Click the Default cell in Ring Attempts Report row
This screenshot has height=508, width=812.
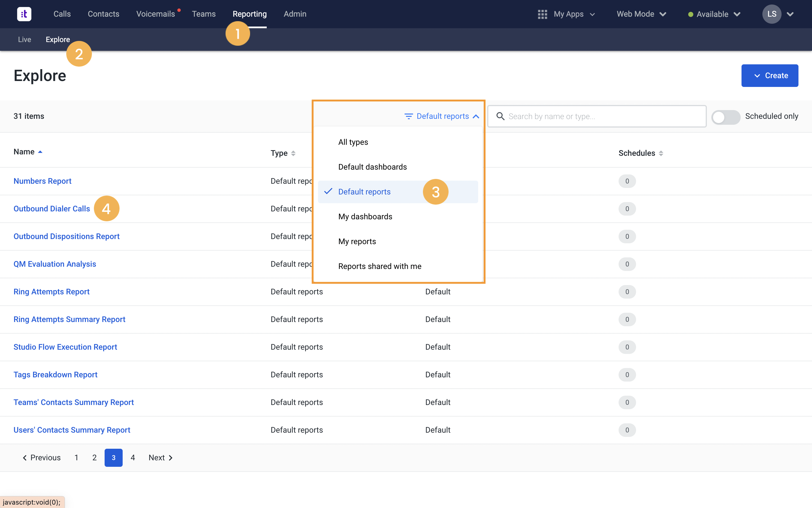pyautogui.click(x=438, y=292)
